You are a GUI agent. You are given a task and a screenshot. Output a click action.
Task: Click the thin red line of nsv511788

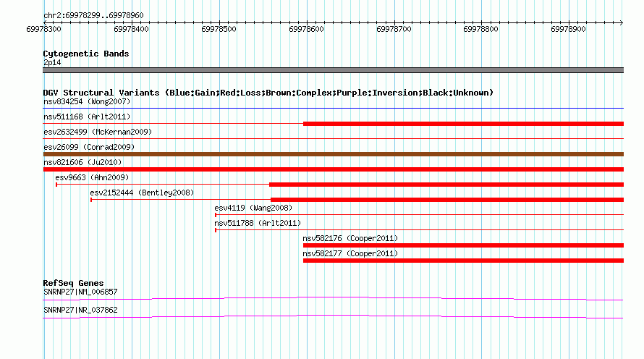[420, 230]
